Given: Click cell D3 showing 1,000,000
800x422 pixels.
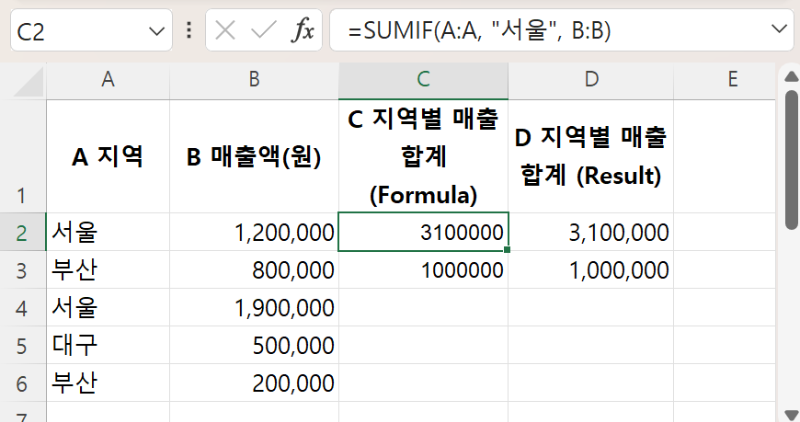Looking at the screenshot, I should coord(591,269).
